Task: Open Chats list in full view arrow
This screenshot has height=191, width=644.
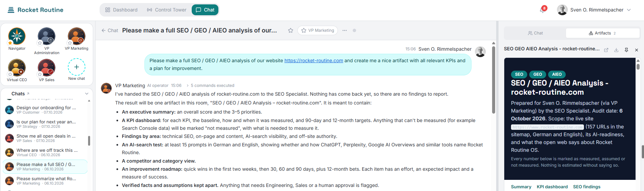Action: click(x=28, y=93)
